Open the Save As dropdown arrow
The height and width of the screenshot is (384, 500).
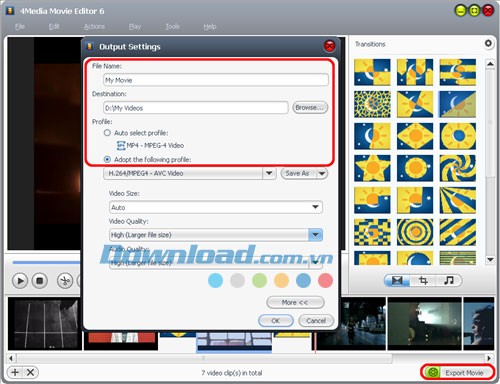click(322, 173)
